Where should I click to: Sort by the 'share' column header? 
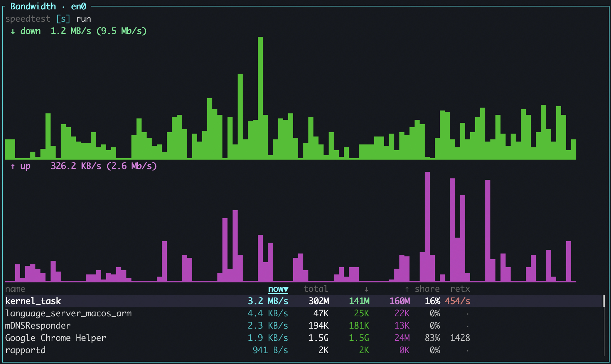(427, 289)
